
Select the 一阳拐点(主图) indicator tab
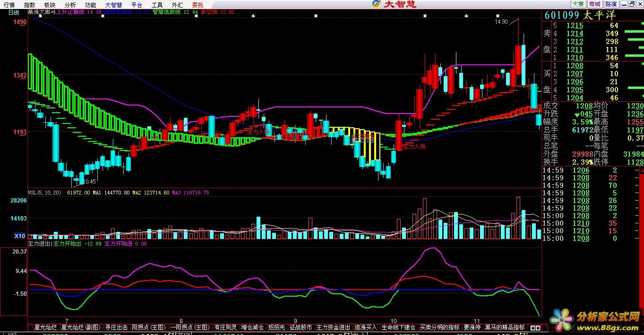(190, 327)
